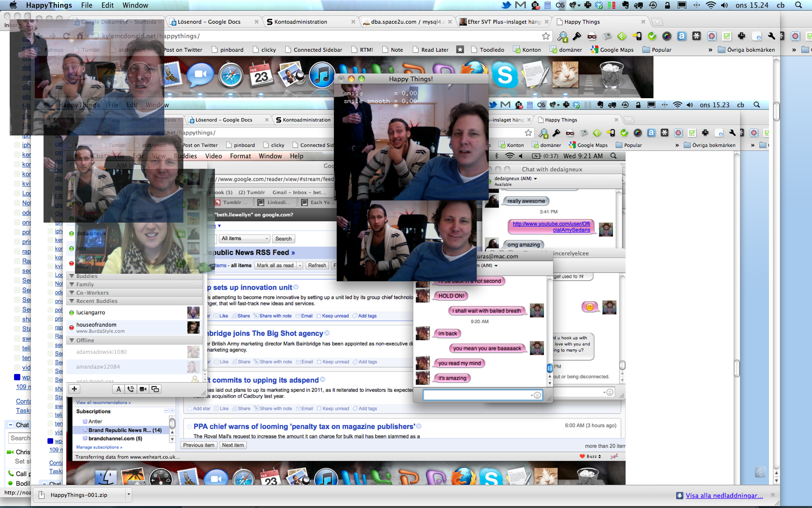812x508 pixels.
Task: Switch to the 'Efter SVT Plus-inslaget' tab
Action: point(504,22)
